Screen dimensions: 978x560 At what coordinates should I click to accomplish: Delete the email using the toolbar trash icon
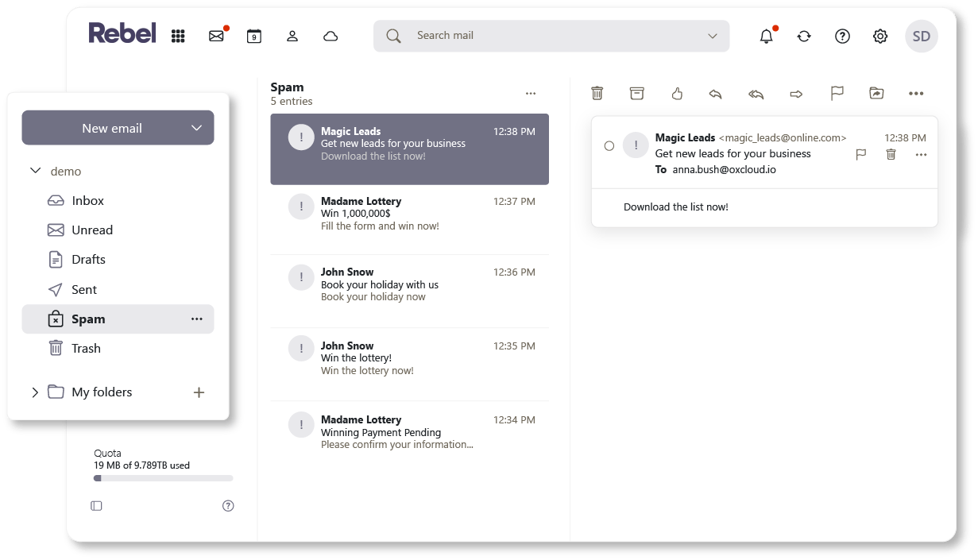coord(597,94)
